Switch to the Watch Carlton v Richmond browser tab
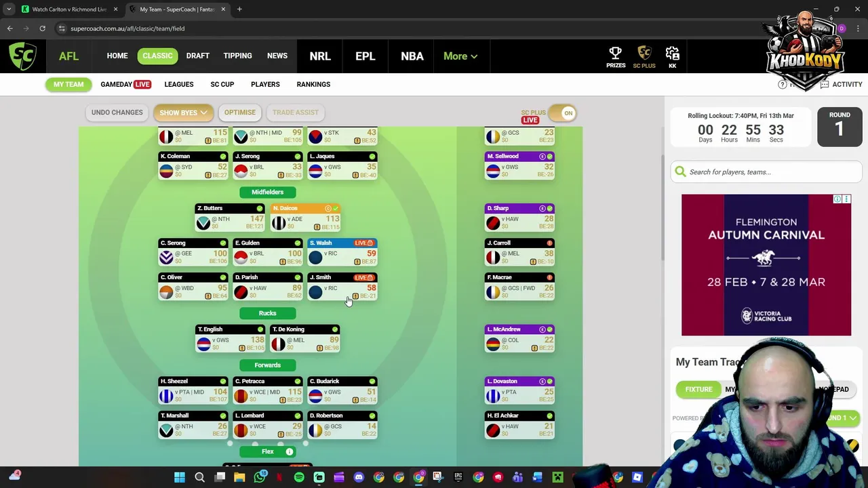 70,9
